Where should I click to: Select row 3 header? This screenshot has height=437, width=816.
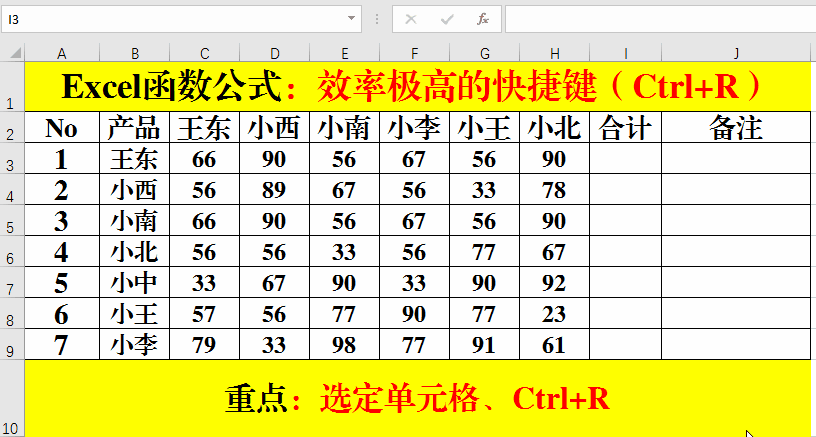(12, 158)
